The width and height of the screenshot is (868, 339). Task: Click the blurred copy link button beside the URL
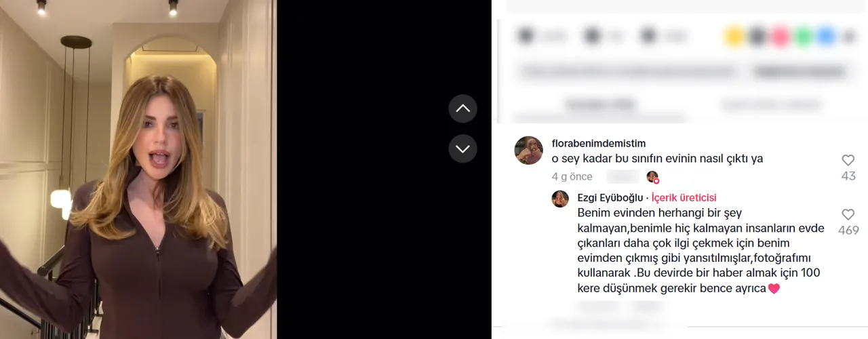[x=801, y=71]
